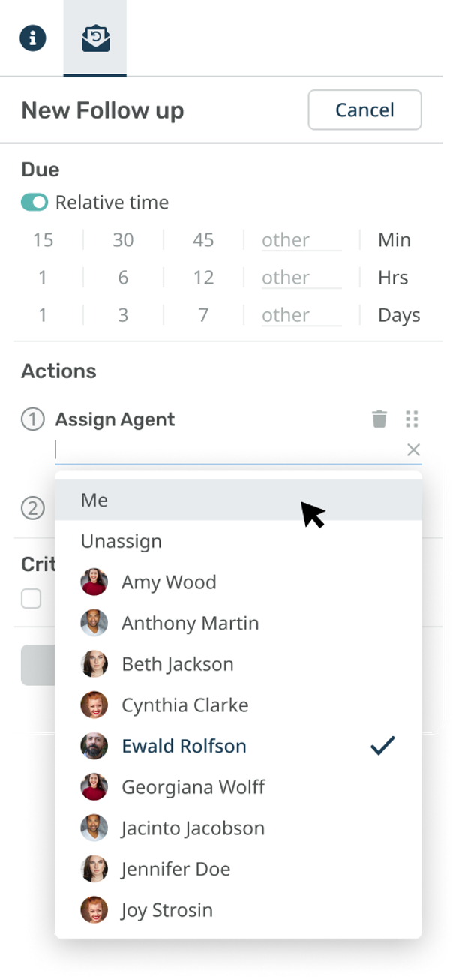The height and width of the screenshot is (980, 456).
Task: Set due time to 30 Min
Action: 123,240
